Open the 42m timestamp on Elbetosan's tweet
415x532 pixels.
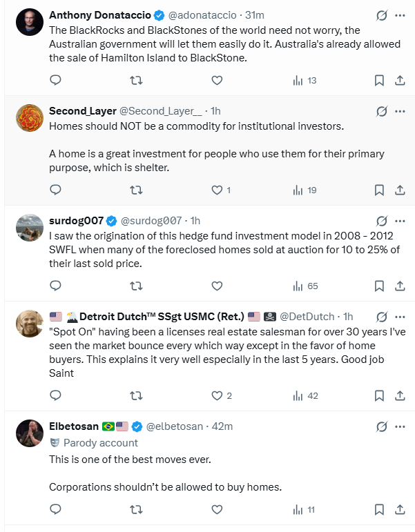click(222, 426)
